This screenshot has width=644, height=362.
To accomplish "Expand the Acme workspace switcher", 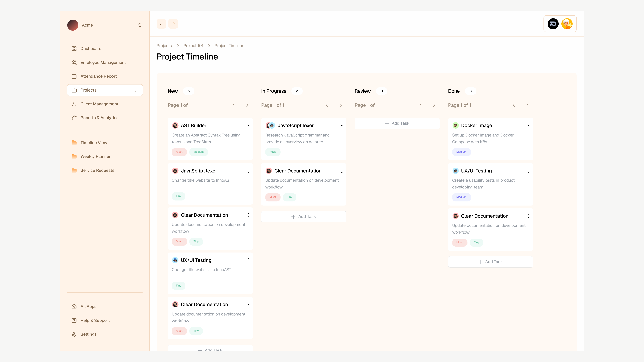I will pos(140,25).
